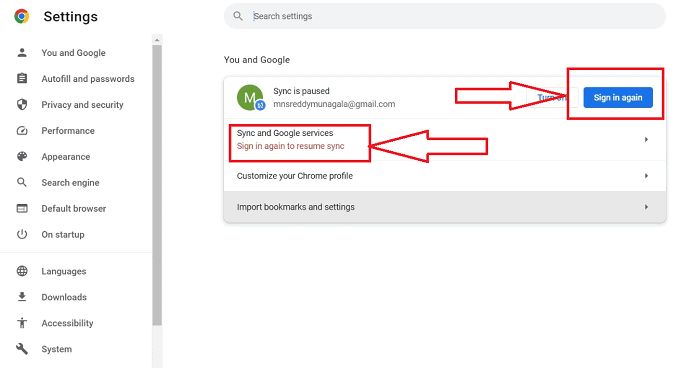
Task: Click the shield icon for Privacy and security
Action: click(22, 104)
